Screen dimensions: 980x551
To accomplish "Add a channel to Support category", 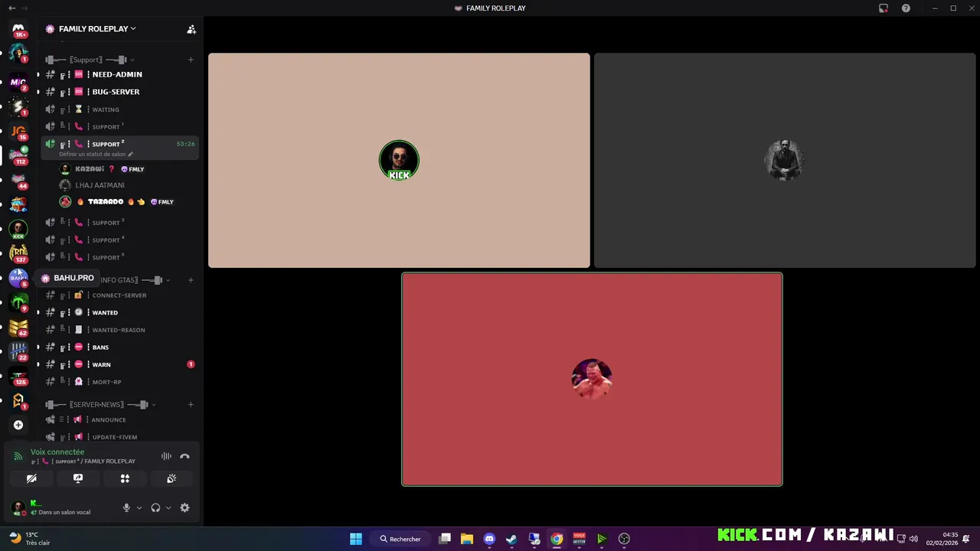I will pos(191,60).
